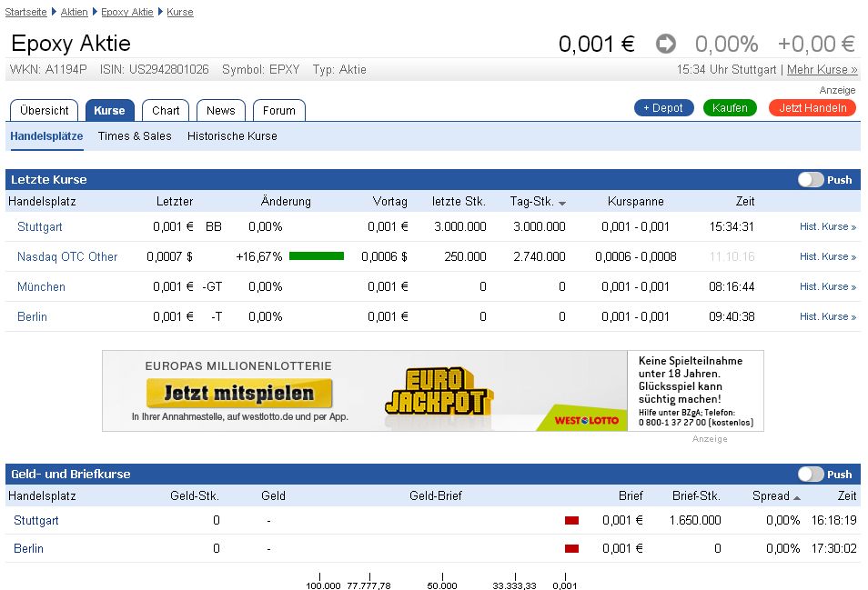Click the 1.650.000 Brief-Stk. value
Viewport: 868px width, 590px height.
click(x=695, y=520)
